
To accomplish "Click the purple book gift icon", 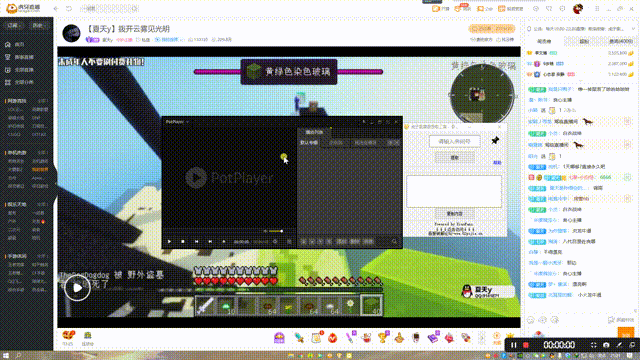I will (x=433, y=337).
